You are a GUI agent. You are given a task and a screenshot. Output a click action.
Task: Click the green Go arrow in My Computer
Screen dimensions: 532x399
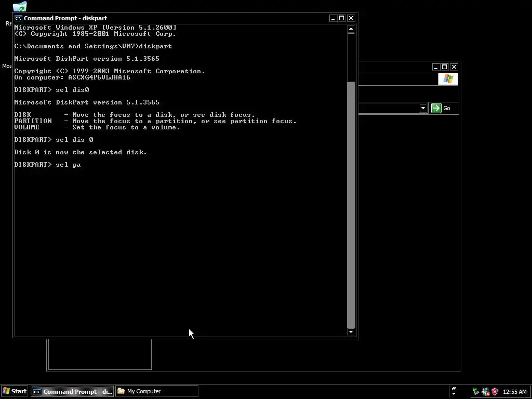coord(436,108)
